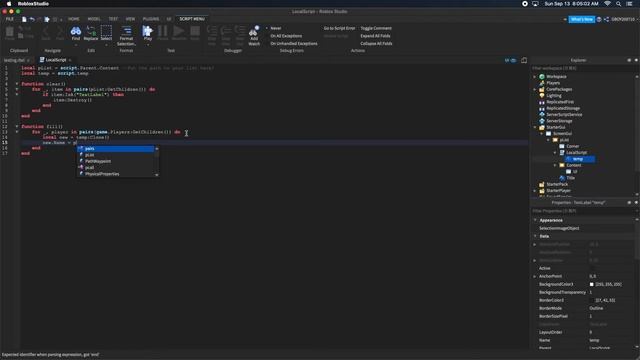640x360 pixels.
Task: Select ScreenGui in Explorer tree
Action: click(x=562, y=133)
